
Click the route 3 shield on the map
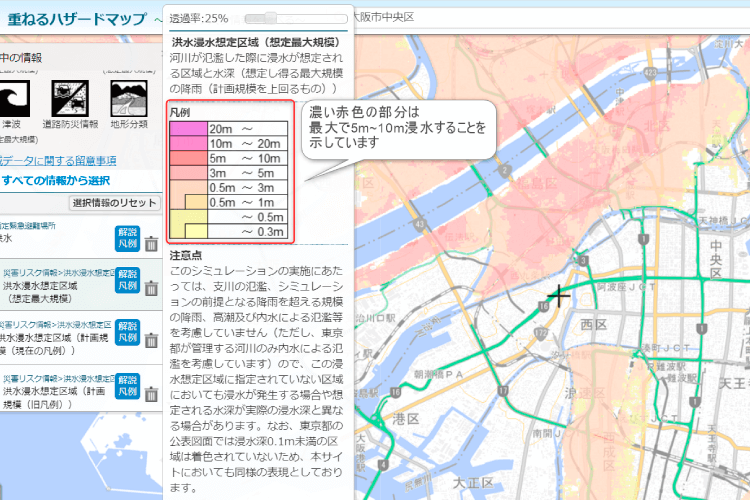click(583, 261)
